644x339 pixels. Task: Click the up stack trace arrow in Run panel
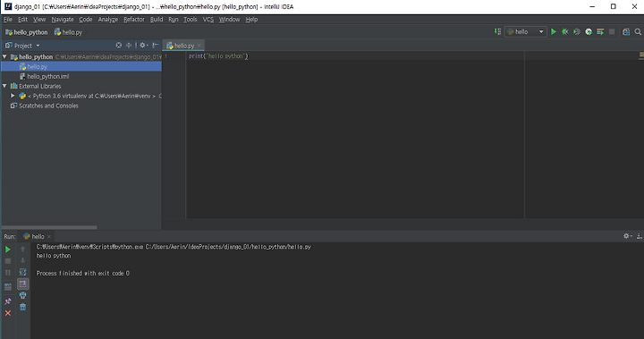23,249
